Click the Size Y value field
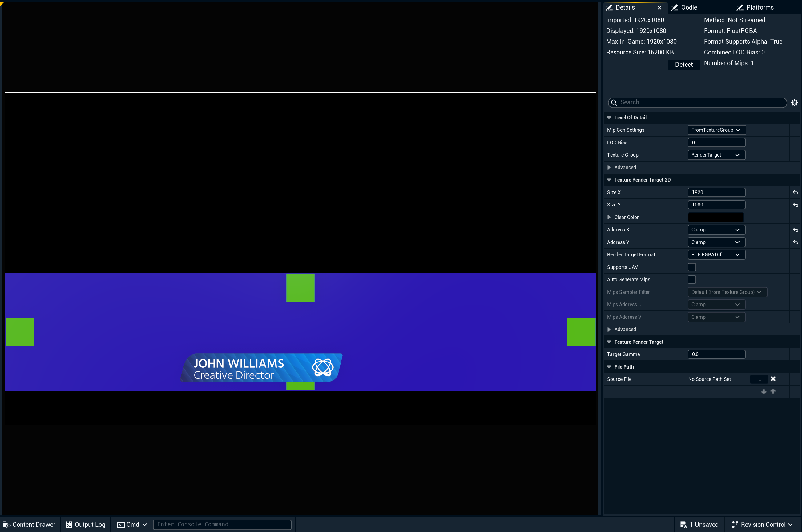 (x=716, y=205)
